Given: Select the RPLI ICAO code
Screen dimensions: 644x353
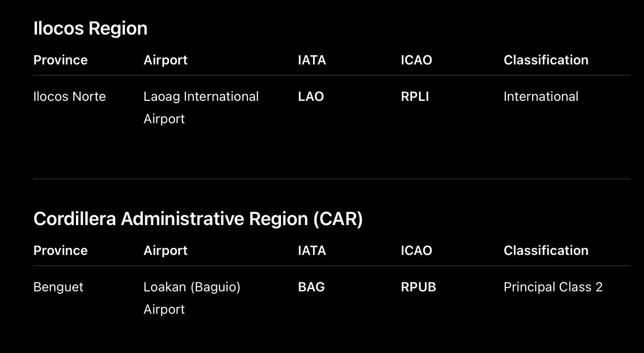Looking at the screenshot, I should [x=415, y=97].
